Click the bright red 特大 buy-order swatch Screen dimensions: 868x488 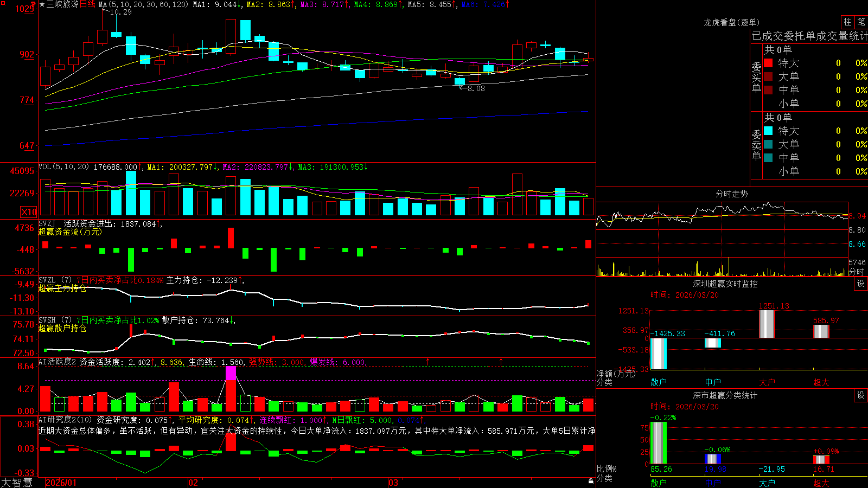coord(768,63)
